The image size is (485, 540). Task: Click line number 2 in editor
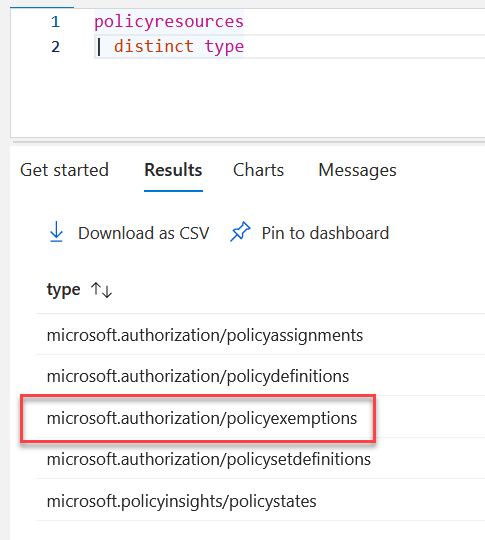point(55,46)
